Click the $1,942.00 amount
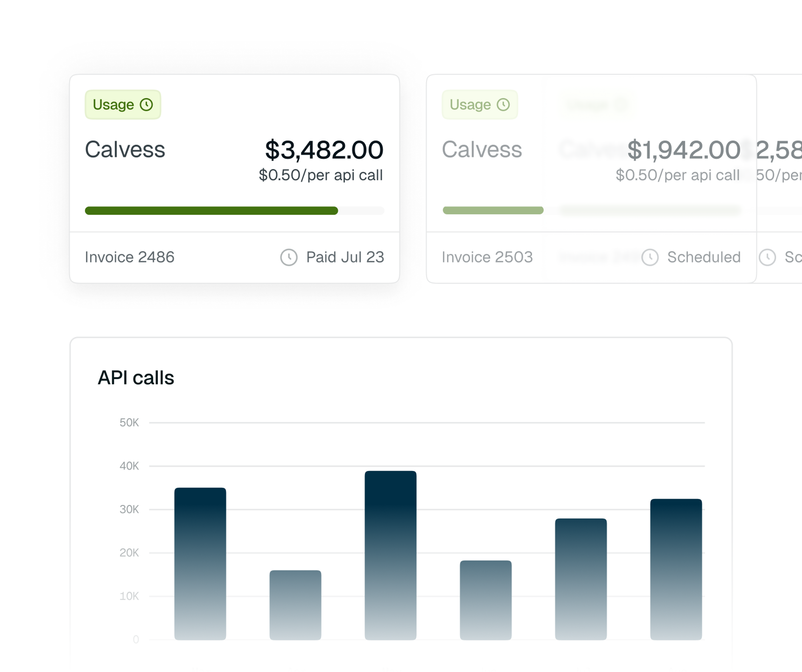This screenshot has width=802, height=672. click(684, 150)
